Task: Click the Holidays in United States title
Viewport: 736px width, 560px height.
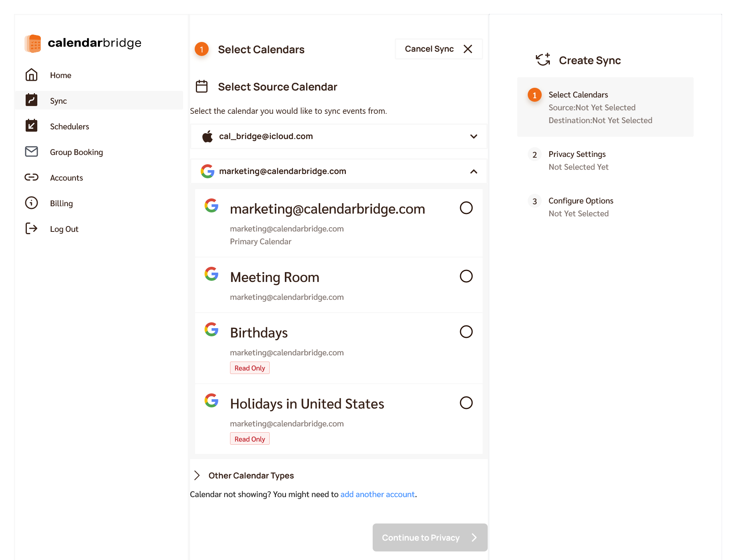Action: (307, 404)
